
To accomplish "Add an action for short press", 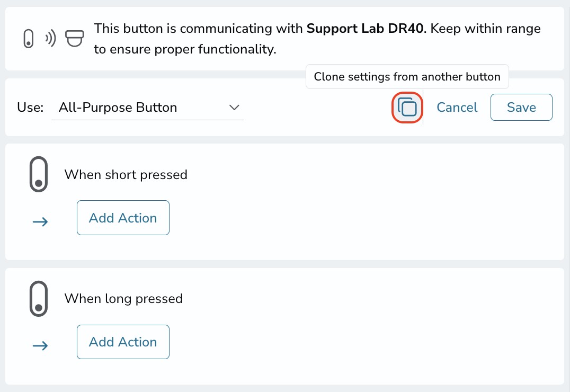I will click(x=123, y=218).
